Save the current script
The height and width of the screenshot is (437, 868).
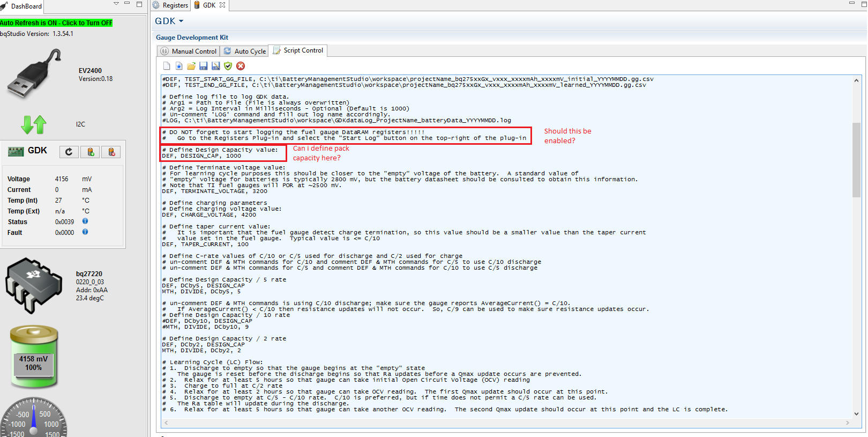204,66
